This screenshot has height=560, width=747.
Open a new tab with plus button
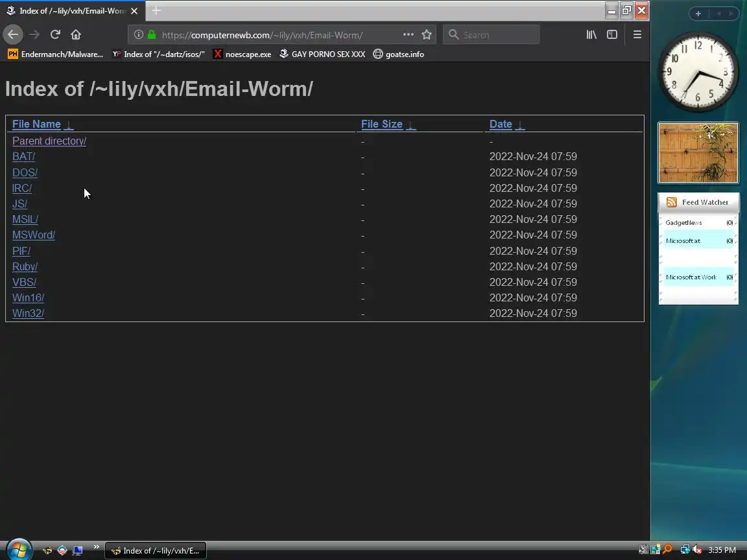pyautogui.click(x=156, y=10)
